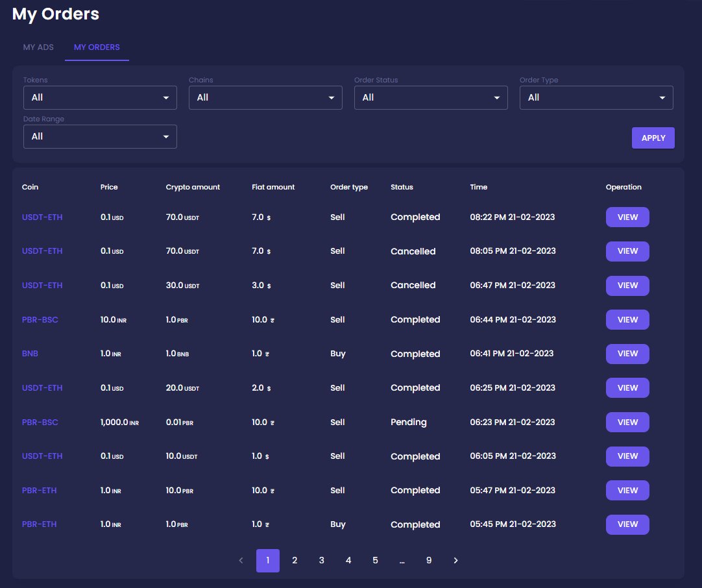Open the Order Type filter dropdown
Screen dimensions: 702x588
(596, 97)
